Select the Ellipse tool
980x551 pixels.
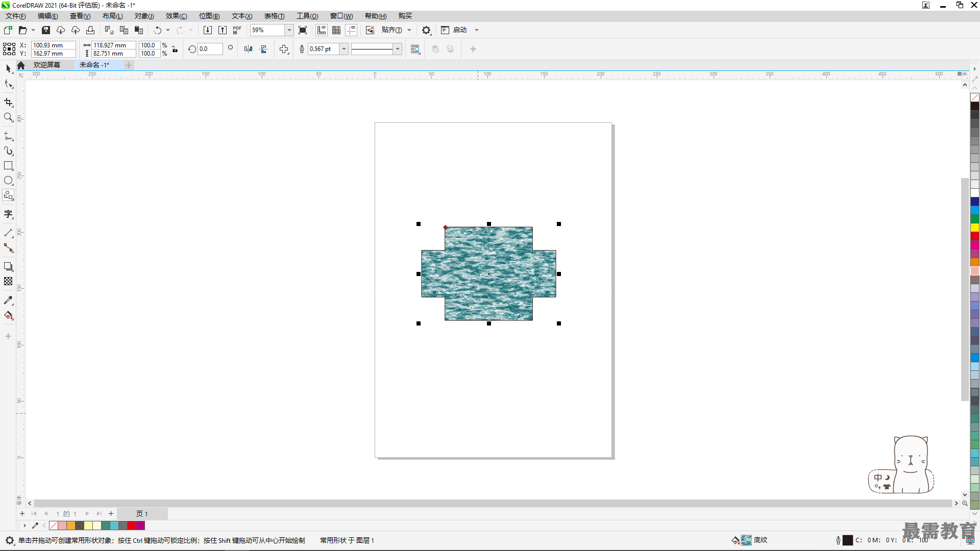[8, 181]
